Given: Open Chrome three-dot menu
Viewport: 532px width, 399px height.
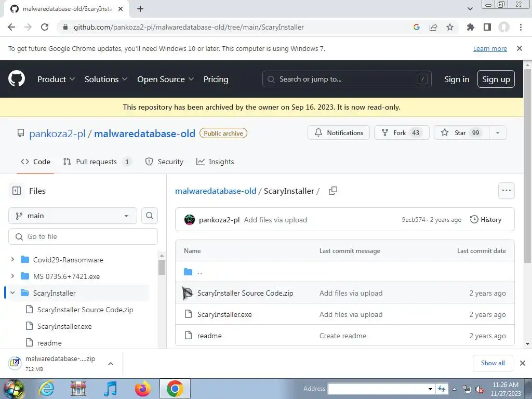Looking at the screenshot, I should [x=521, y=27].
